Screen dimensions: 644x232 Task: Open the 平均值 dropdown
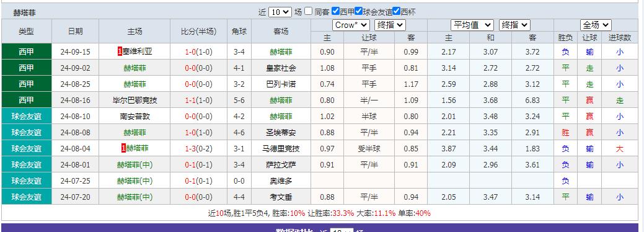point(472,25)
